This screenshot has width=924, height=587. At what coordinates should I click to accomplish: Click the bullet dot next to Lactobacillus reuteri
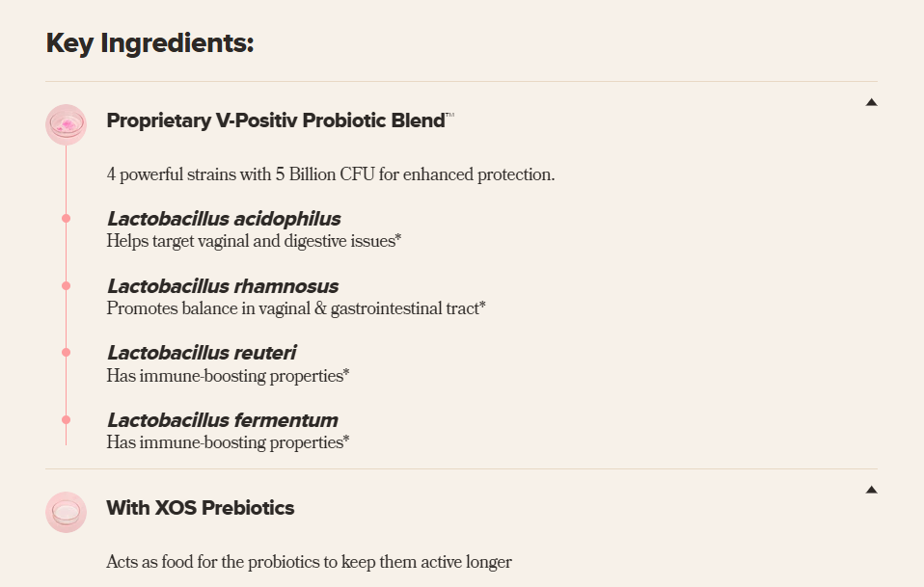point(66,353)
